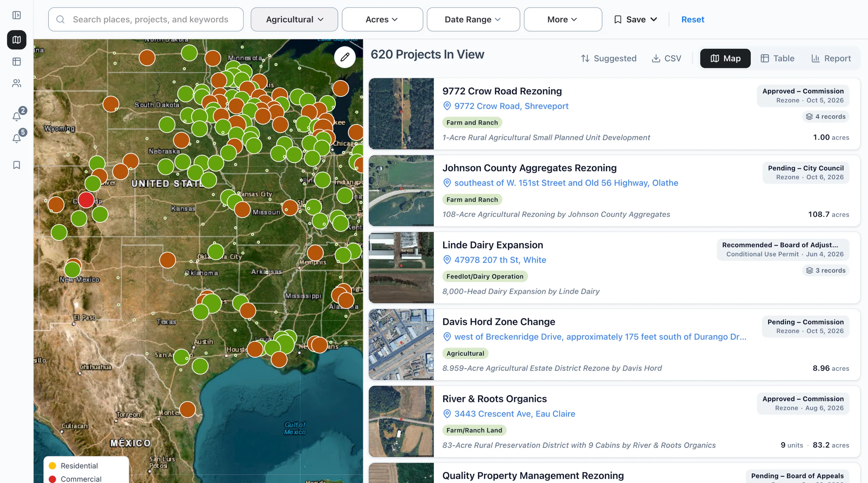Open the people/team sidebar icon

click(x=17, y=83)
